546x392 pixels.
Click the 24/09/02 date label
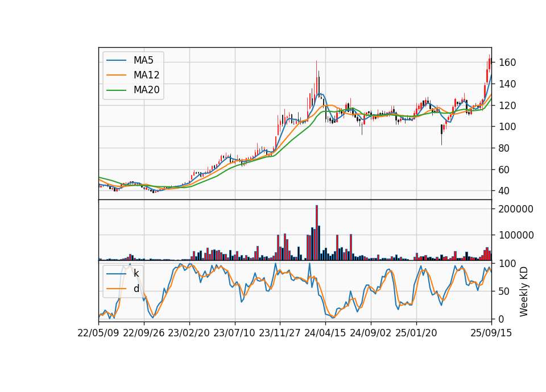click(x=370, y=333)
